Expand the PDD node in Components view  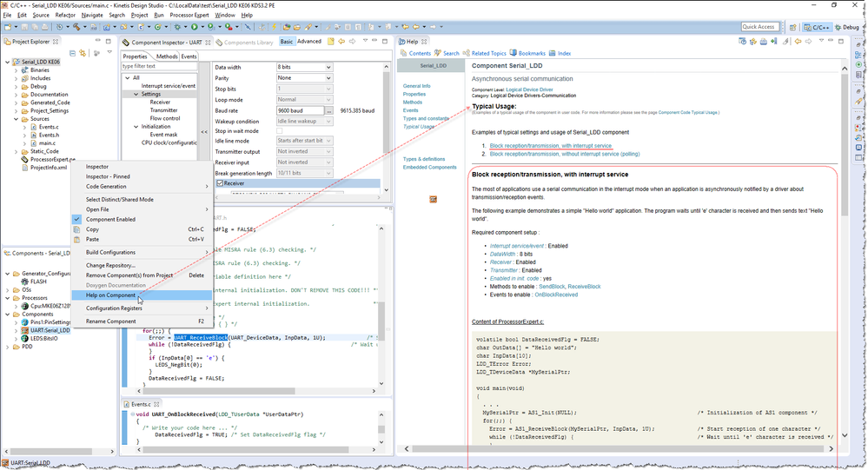click(x=8, y=348)
